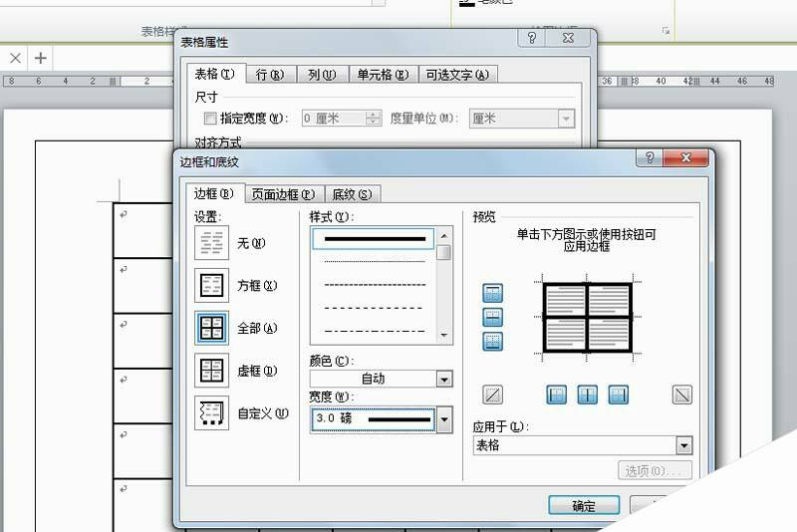Select the dotted line style
This screenshot has height=532, width=797.
tap(375, 262)
